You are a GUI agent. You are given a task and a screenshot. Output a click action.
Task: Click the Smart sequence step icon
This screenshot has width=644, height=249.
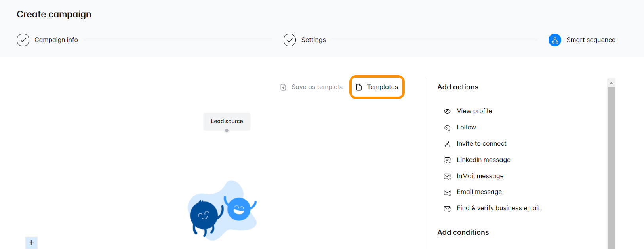point(554,40)
